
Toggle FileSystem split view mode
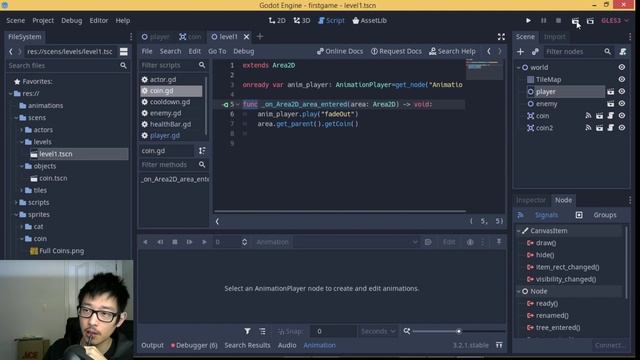[124, 51]
